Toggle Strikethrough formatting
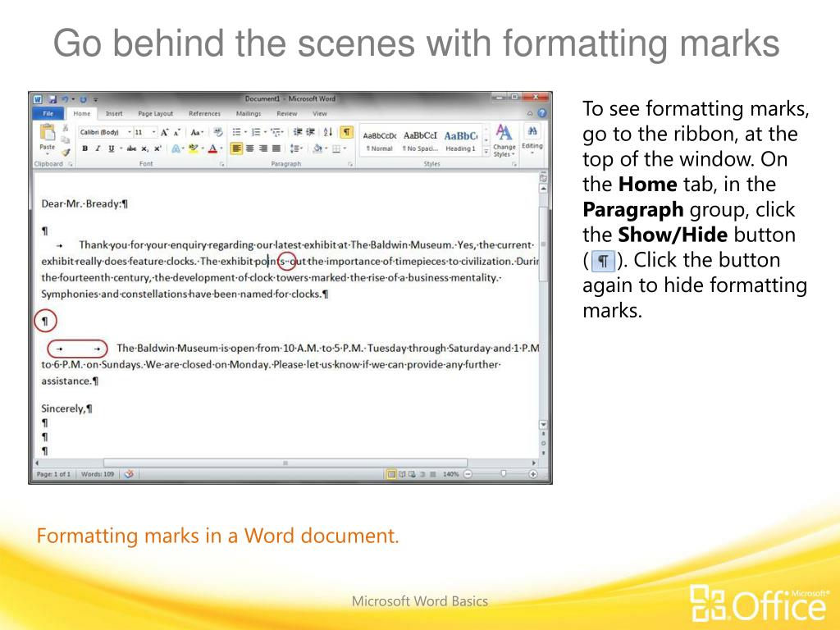 [x=131, y=148]
